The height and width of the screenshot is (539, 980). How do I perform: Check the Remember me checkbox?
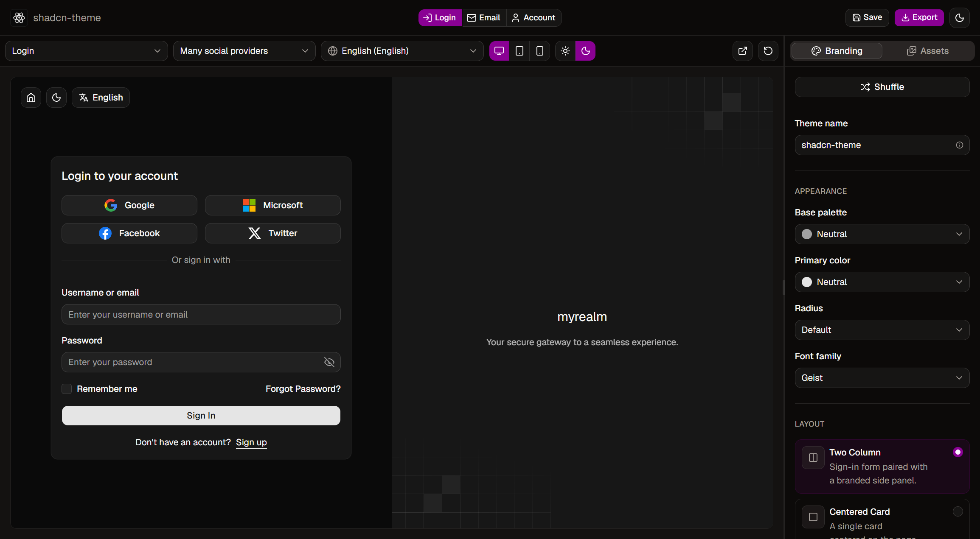(x=67, y=389)
